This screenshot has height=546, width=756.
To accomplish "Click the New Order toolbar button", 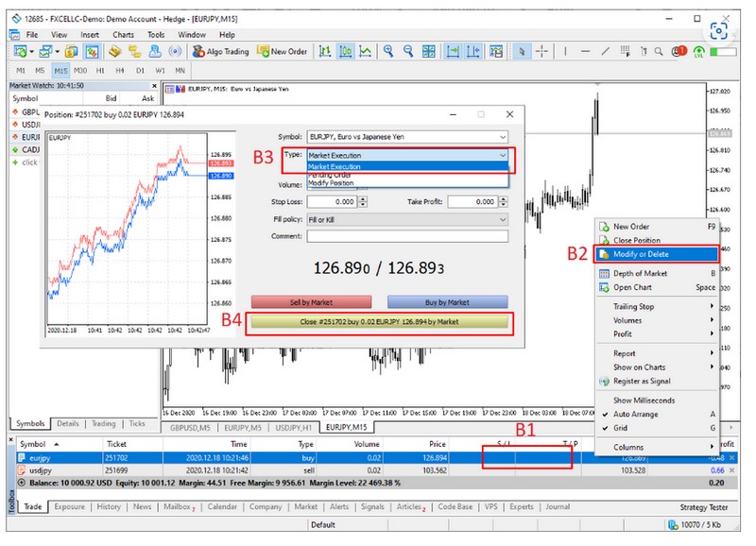I will pyautogui.click(x=283, y=51).
